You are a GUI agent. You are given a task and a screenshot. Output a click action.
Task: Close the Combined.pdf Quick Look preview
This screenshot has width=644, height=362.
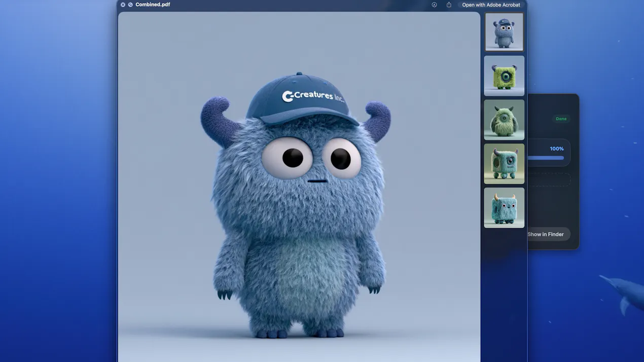[123, 5]
